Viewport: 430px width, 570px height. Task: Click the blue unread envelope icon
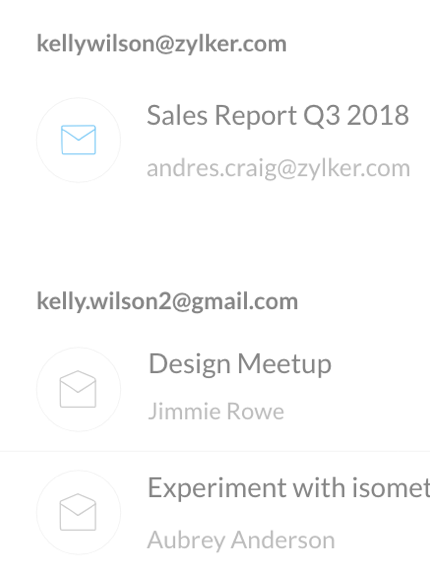79,140
